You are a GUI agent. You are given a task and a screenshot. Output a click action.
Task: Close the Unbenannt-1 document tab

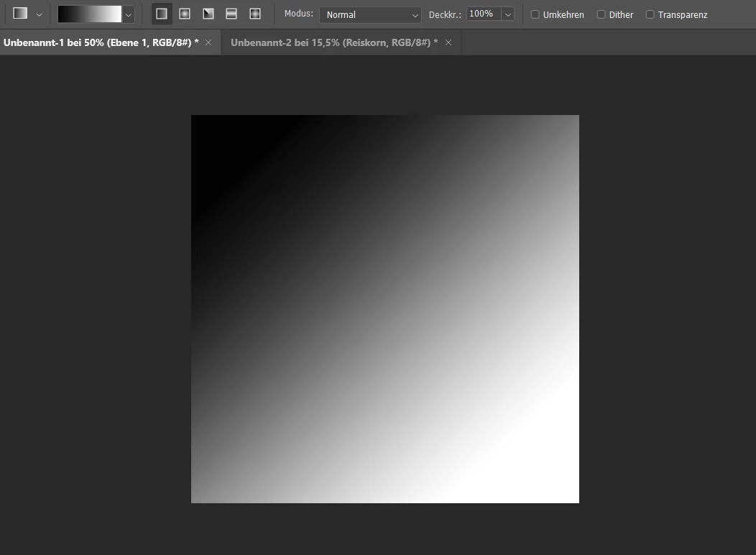pyautogui.click(x=208, y=42)
